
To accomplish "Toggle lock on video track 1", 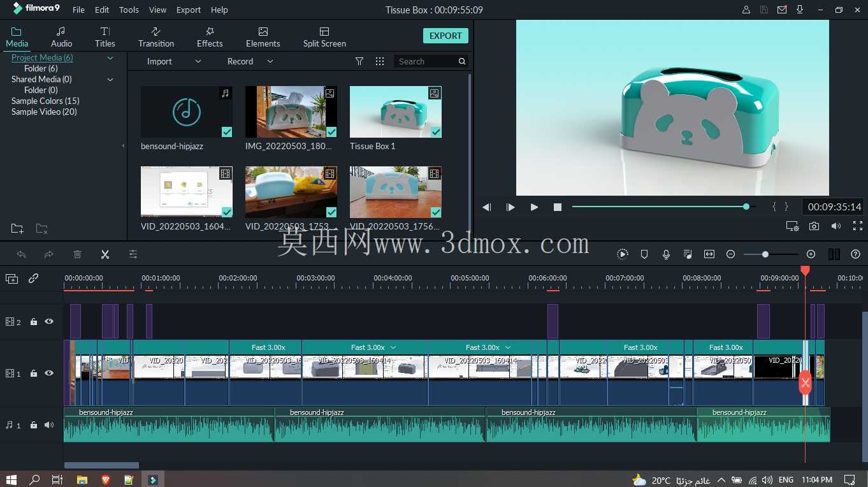I will 34,374.
